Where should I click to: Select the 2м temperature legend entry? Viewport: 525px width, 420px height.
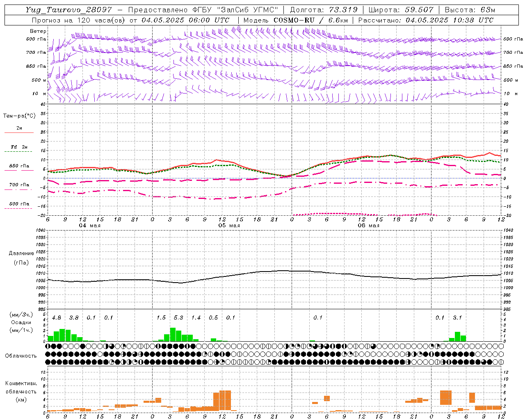pos(19,128)
